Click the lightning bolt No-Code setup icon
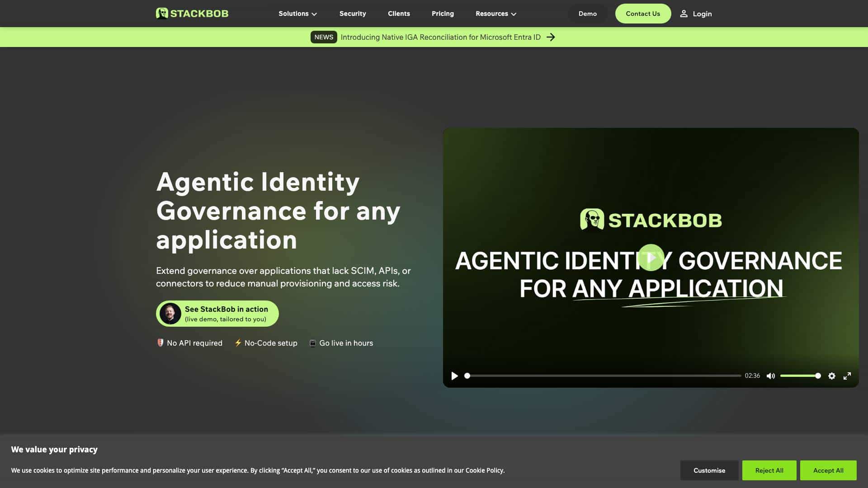The height and width of the screenshot is (488, 868). pos(238,343)
